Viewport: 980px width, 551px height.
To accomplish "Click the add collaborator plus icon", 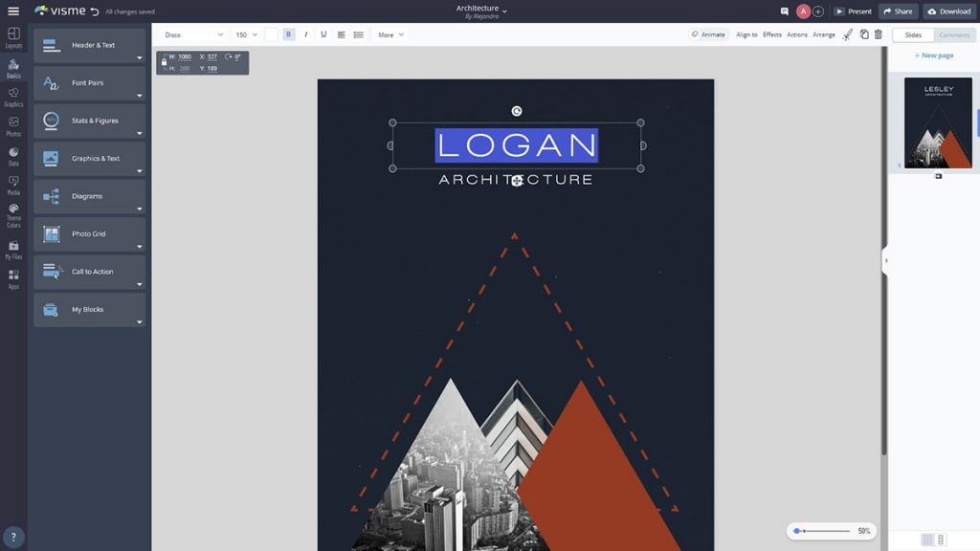I will tap(818, 11).
